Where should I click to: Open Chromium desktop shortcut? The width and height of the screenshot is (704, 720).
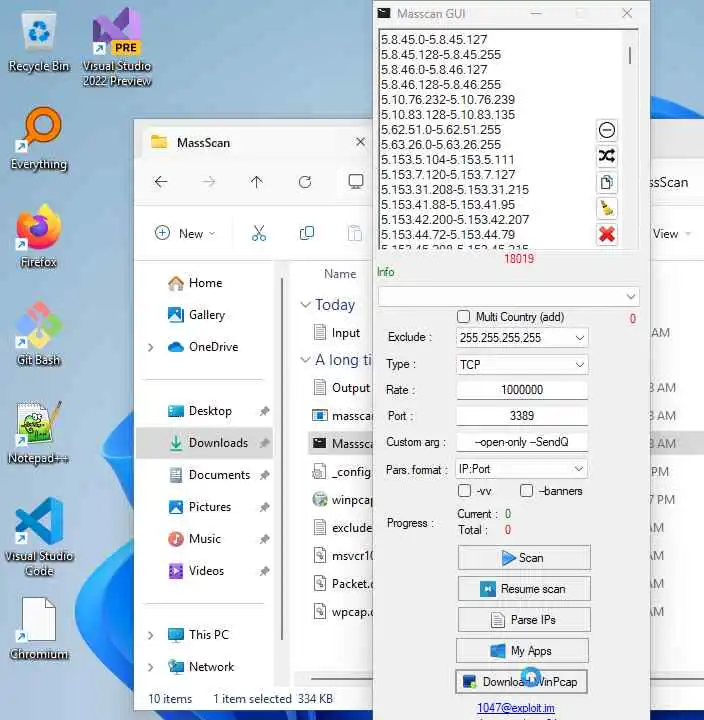coord(39,629)
